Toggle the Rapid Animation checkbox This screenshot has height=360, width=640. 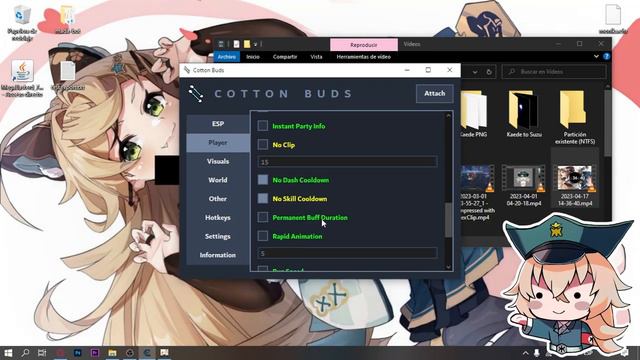263,236
